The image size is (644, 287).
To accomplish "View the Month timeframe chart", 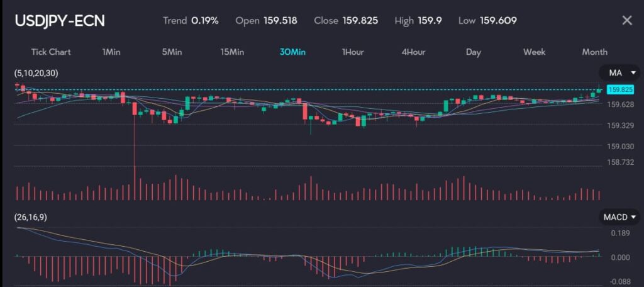I will 594,52.
